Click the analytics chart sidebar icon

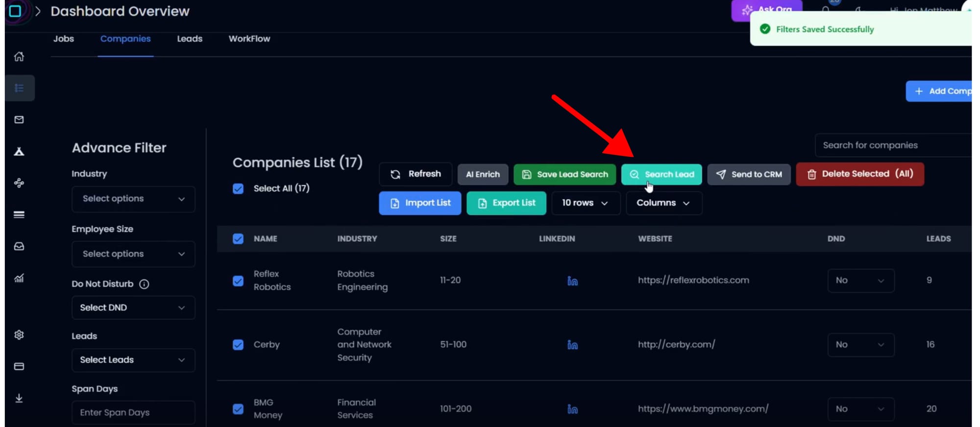tap(19, 278)
